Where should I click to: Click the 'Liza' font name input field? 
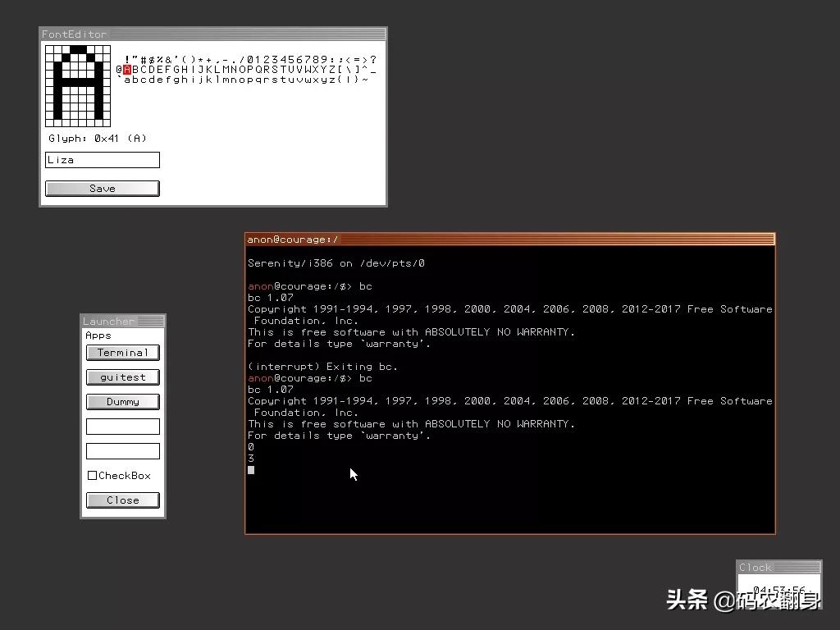(x=102, y=159)
